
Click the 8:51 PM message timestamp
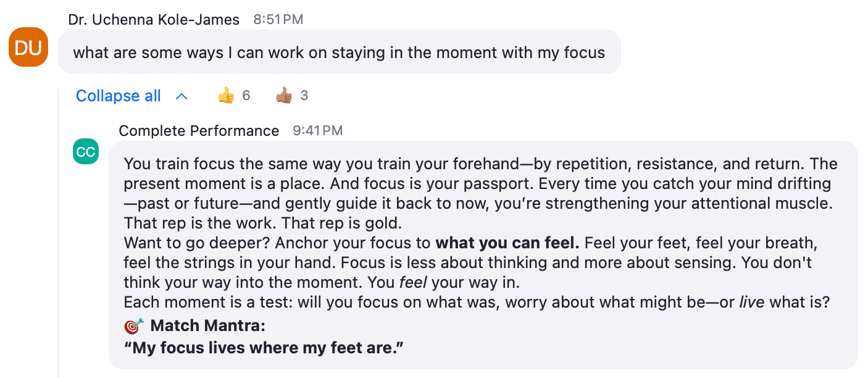(278, 20)
